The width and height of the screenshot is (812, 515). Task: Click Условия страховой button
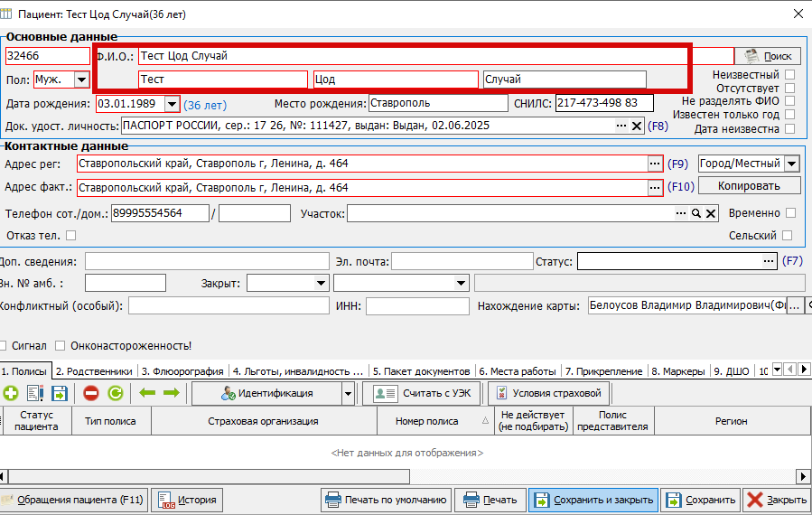point(549,393)
